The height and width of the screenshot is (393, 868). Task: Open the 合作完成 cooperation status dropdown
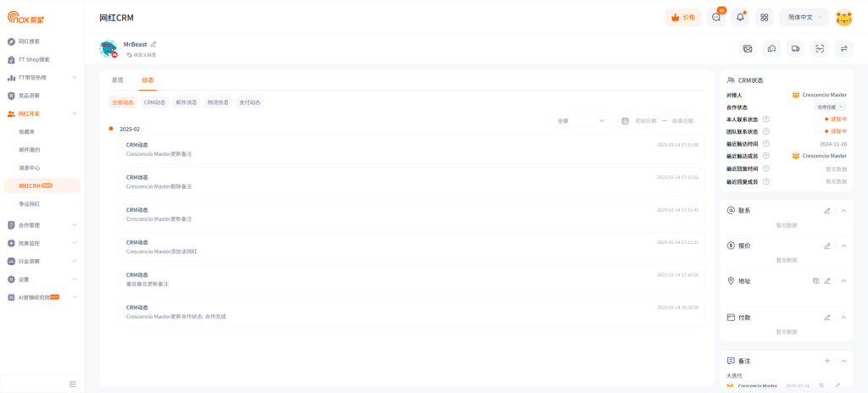pyautogui.click(x=830, y=108)
